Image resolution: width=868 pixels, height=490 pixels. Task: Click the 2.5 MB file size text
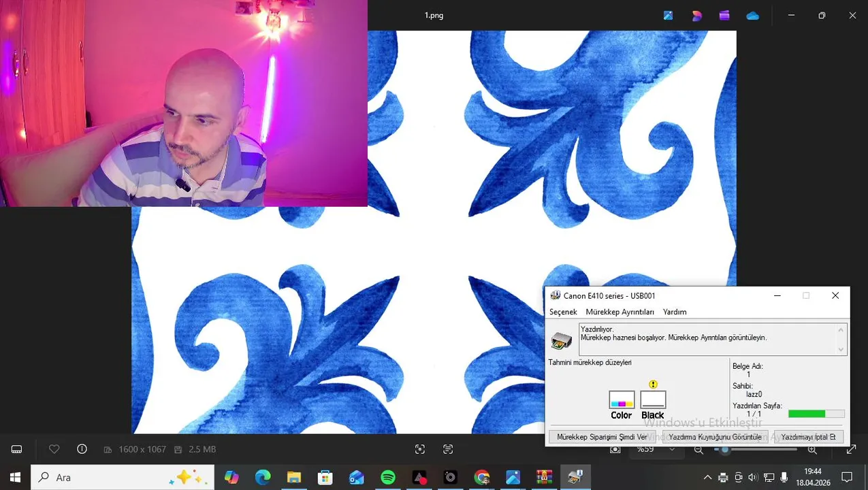(x=202, y=449)
